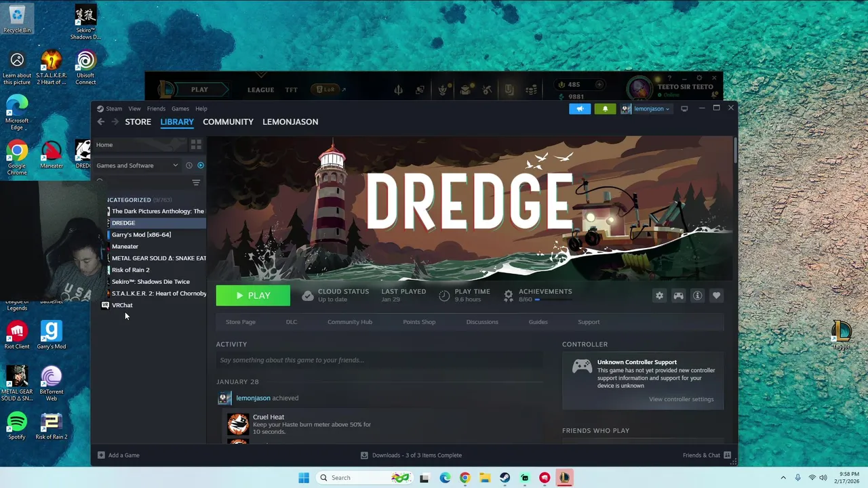This screenshot has height=488, width=868.
Task: Open DREDGE controller layout icon
Action: [x=678, y=296]
